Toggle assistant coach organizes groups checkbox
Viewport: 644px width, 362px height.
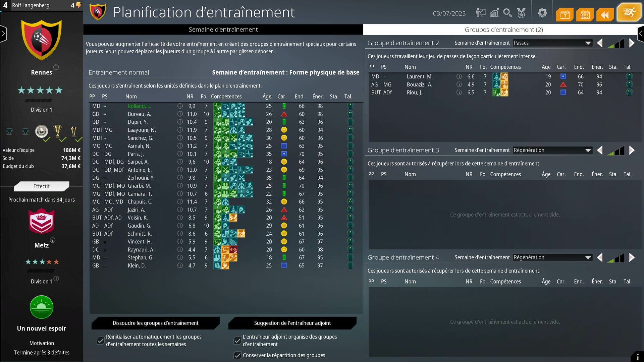point(237,341)
